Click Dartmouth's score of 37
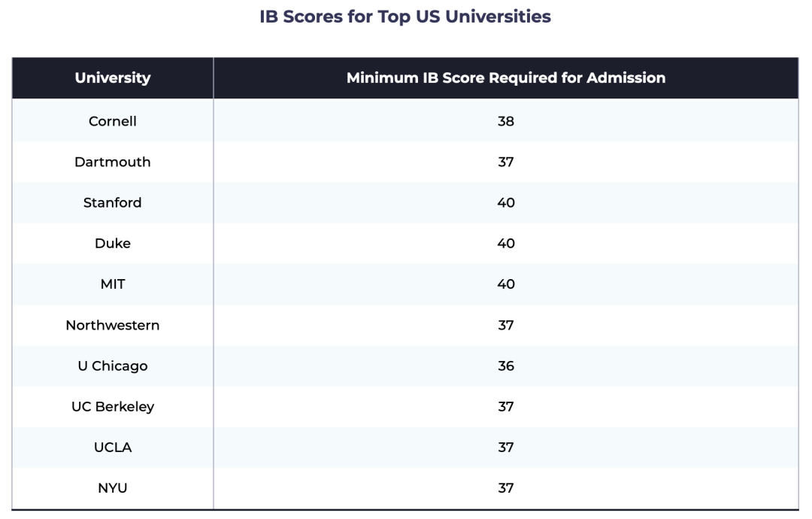Image resolution: width=812 pixels, height=519 pixels. click(x=506, y=162)
